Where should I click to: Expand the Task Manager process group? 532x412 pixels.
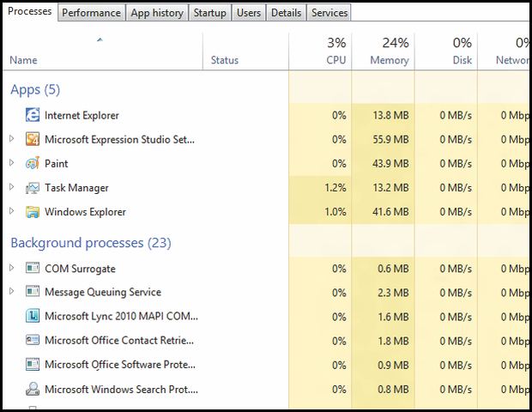point(11,186)
